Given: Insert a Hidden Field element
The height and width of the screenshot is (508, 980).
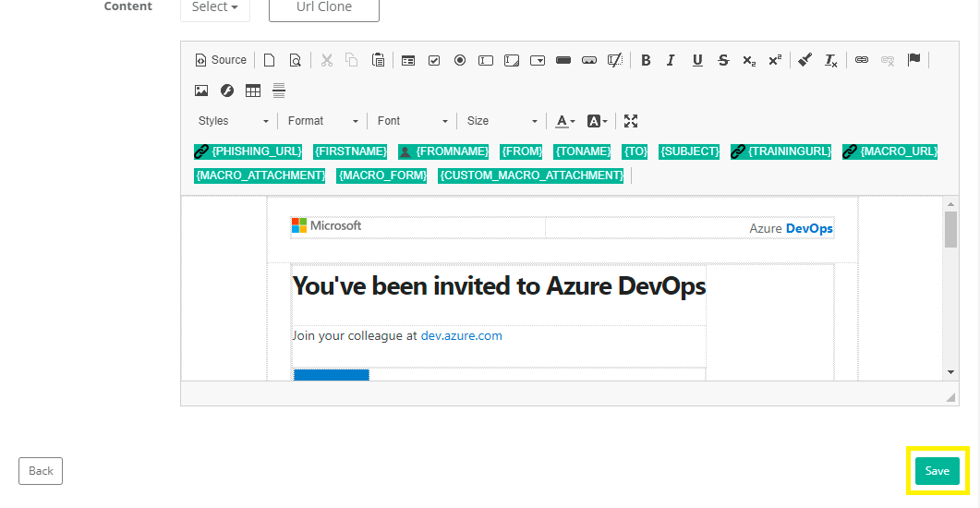Looking at the screenshot, I should pyautogui.click(x=615, y=60).
